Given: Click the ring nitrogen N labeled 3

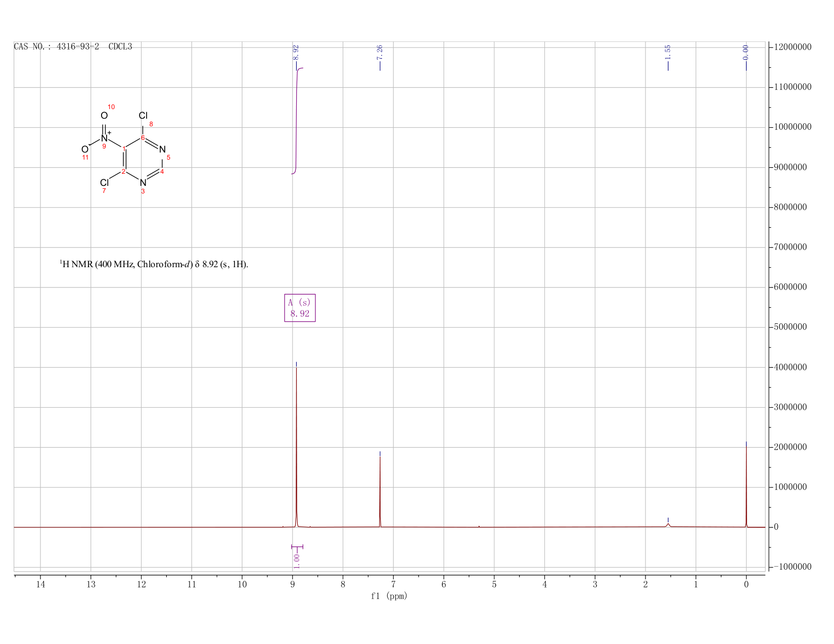Looking at the screenshot, I should 143,183.
